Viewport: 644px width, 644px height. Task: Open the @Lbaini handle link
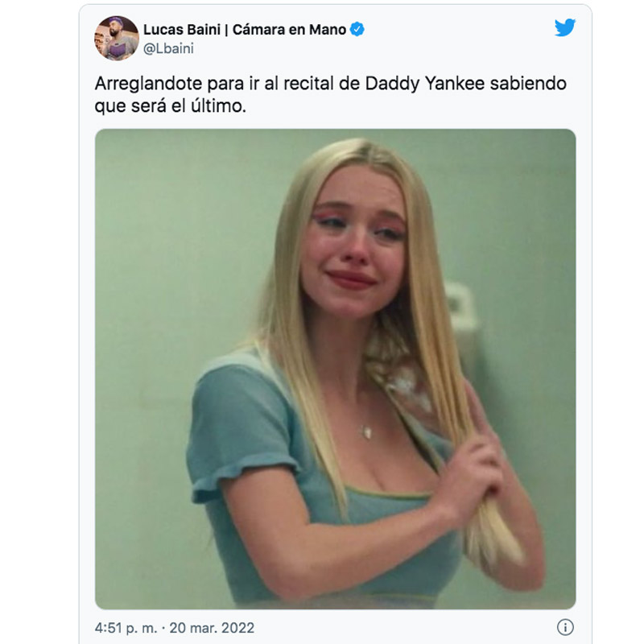tap(168, 49)
